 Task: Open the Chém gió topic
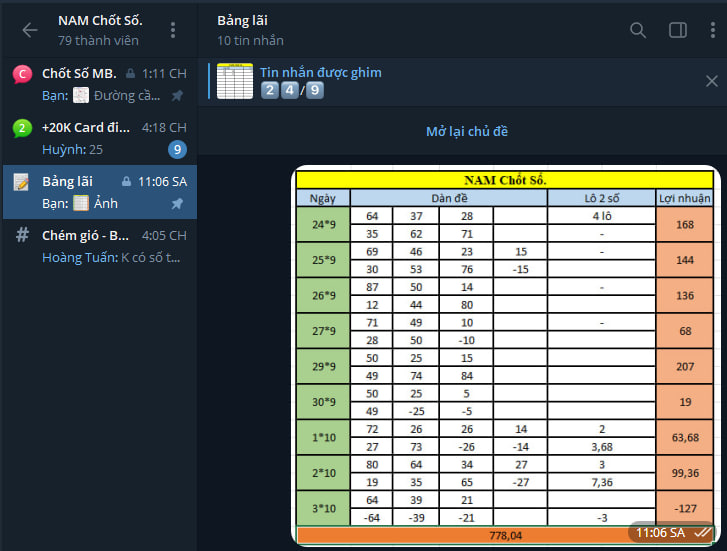pos(100,246)
